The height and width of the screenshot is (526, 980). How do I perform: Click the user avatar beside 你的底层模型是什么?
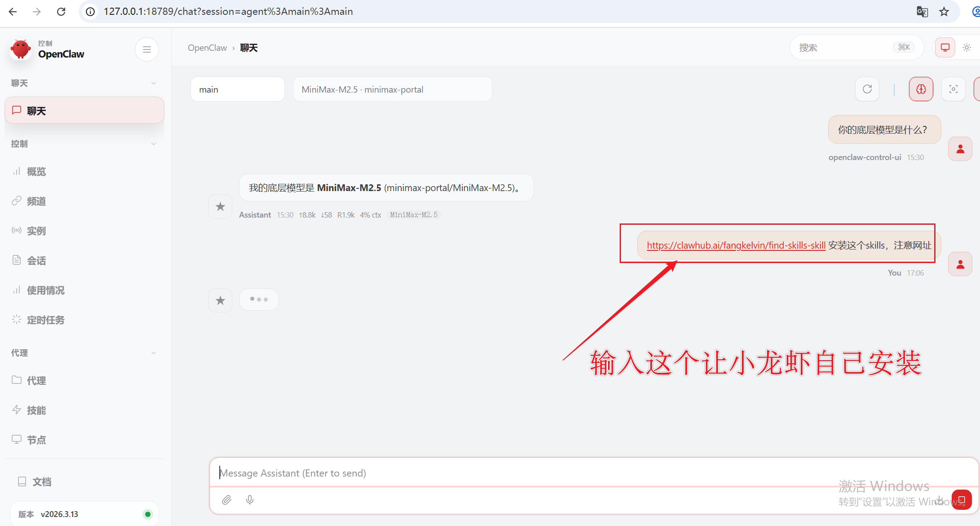coord(960,149)
